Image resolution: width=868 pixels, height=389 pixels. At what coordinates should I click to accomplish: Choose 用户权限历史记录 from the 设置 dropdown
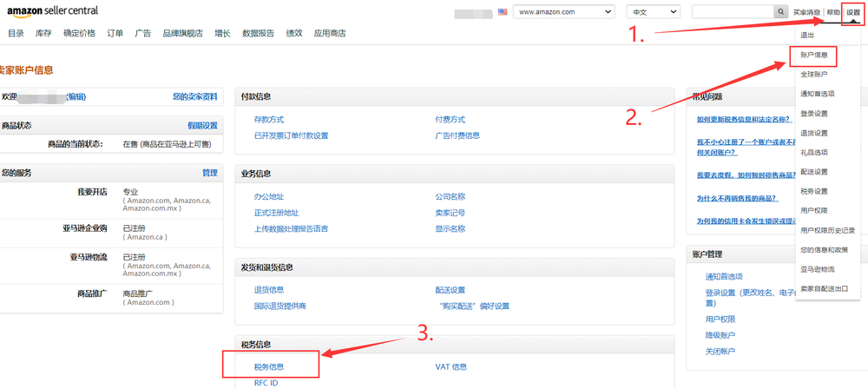(x=827, y=230)
